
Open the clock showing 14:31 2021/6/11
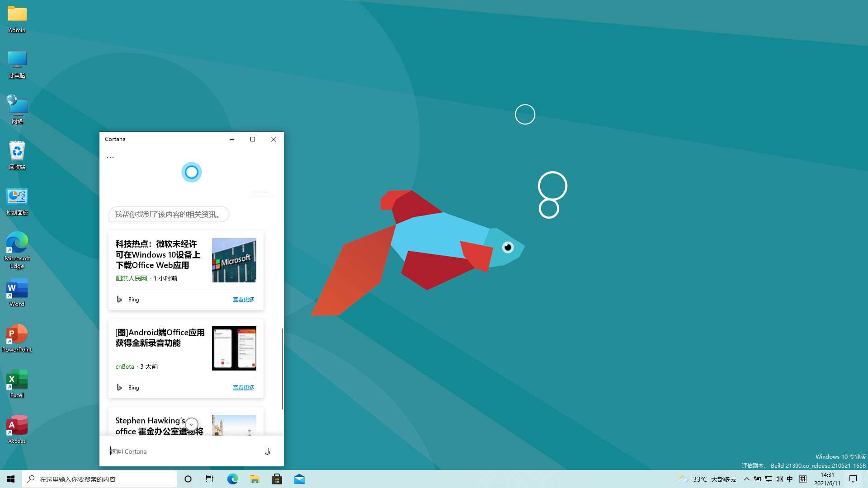point(827,479)
